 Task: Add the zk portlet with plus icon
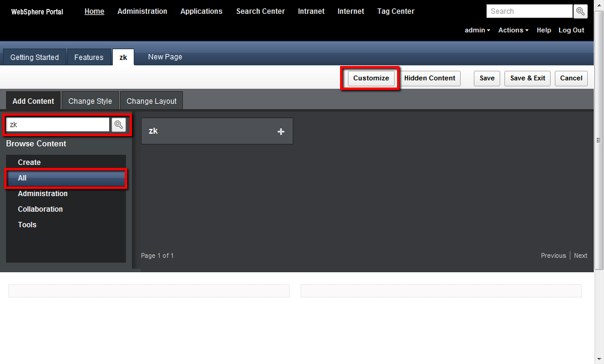(x=281, y=132)
